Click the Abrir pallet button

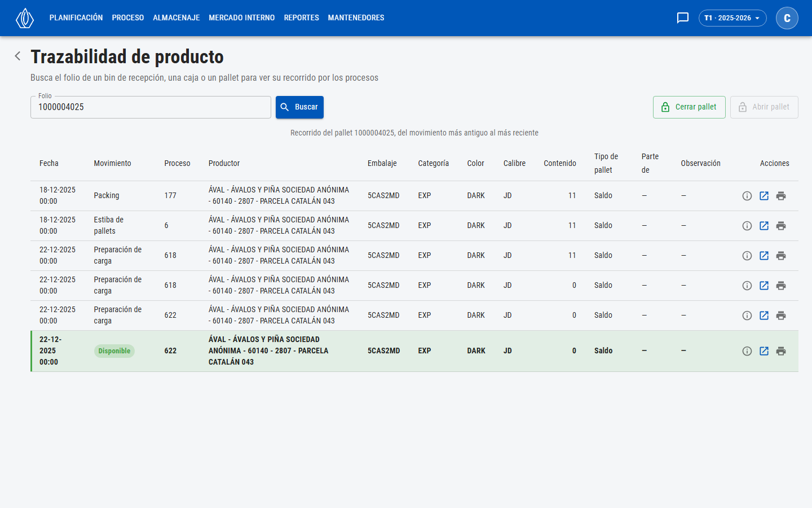click(764, 107)
